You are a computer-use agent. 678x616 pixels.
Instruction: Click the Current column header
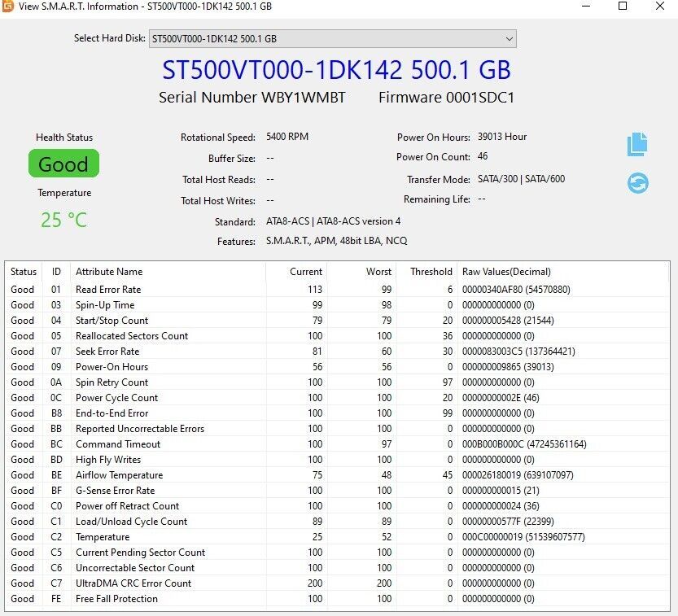[x=296, y=272]
